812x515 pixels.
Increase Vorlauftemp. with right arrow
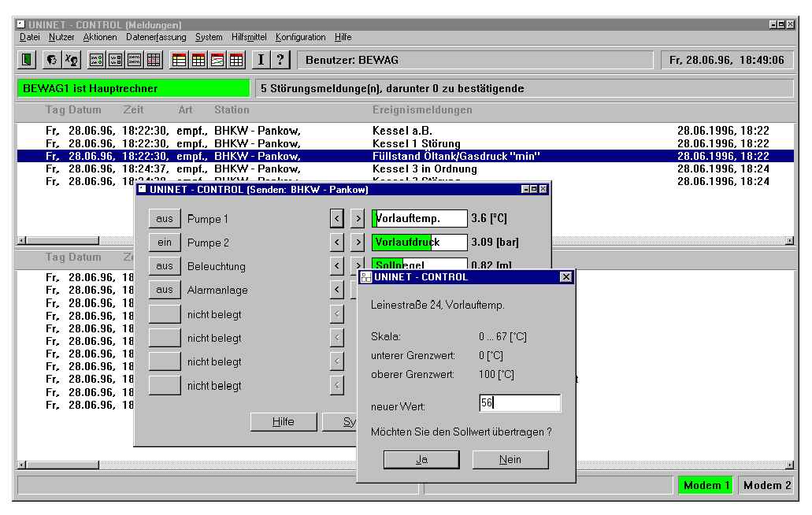pyautogui.click(x=358, y=219)
